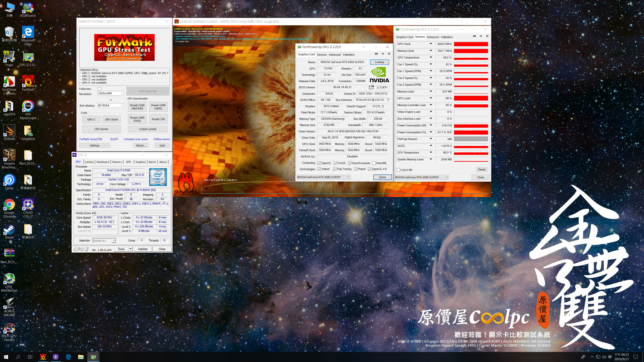Switch to the SPD tab in CPU-Z
The image size is (644, 362).
pyautogui.click(x=128, y=162)
